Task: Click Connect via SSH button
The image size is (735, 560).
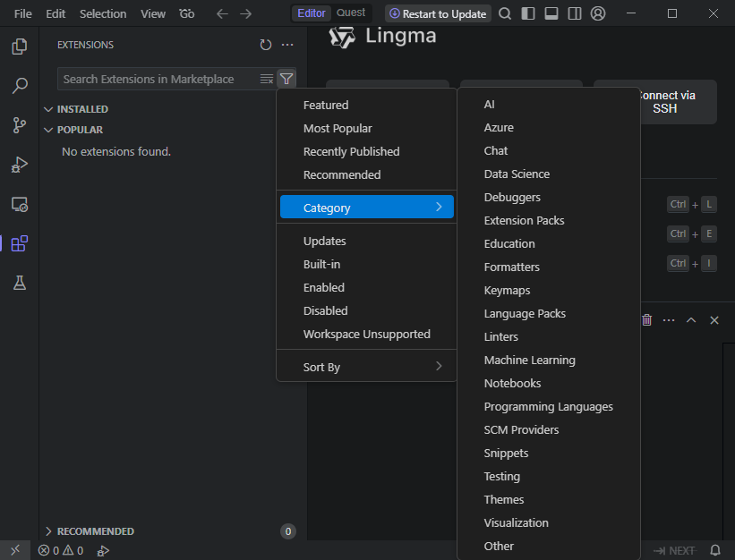Action: 679,102
